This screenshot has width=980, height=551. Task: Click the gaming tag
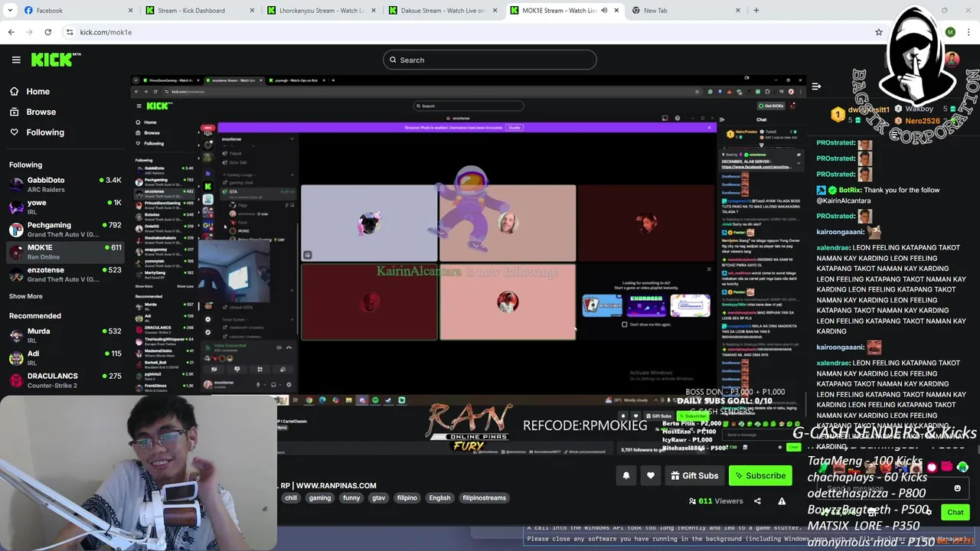[320, 498]
